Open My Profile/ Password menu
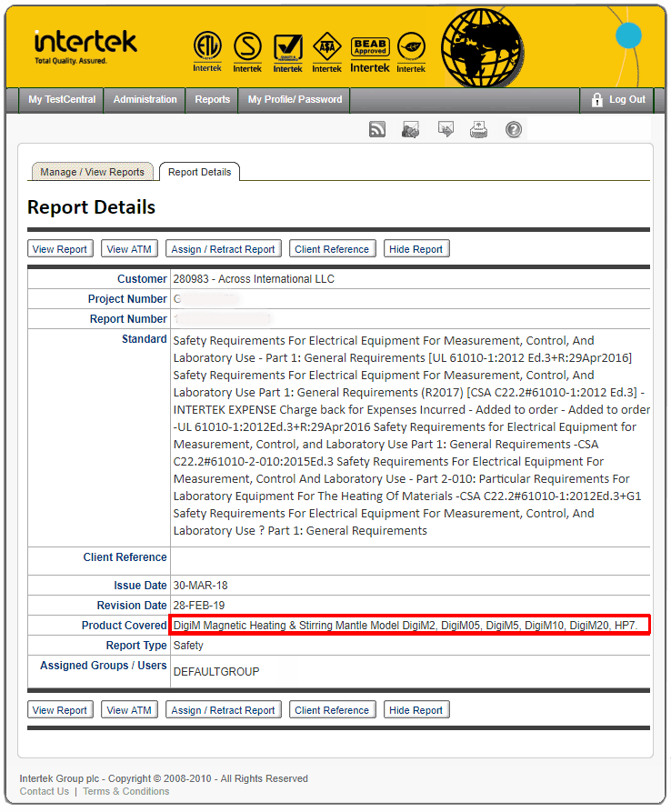Viewport: 671px width, 812px height. [x=295, y=100]
